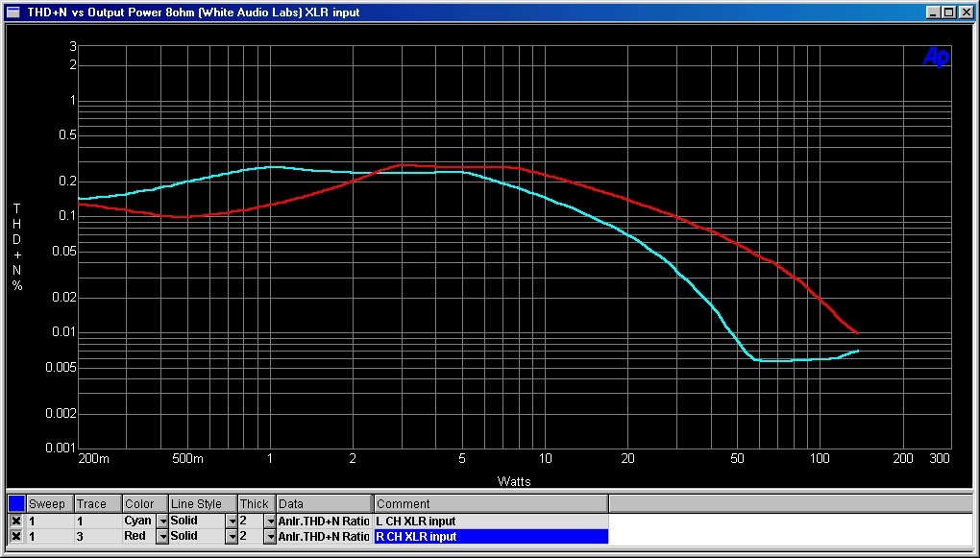Click the Data column header
This screenshot has height=558, width=980.
coord(325,503)
